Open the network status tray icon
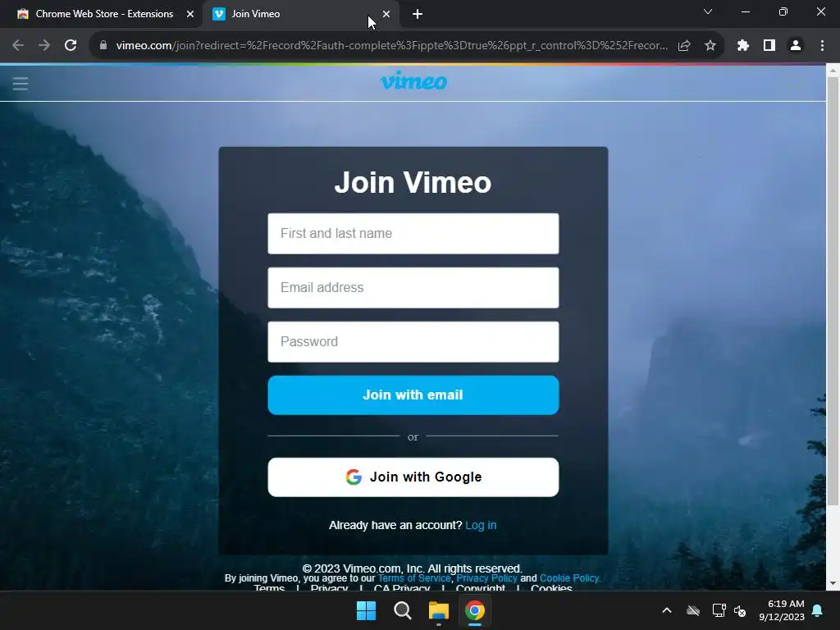840x630 pixels. click(719, 610)
